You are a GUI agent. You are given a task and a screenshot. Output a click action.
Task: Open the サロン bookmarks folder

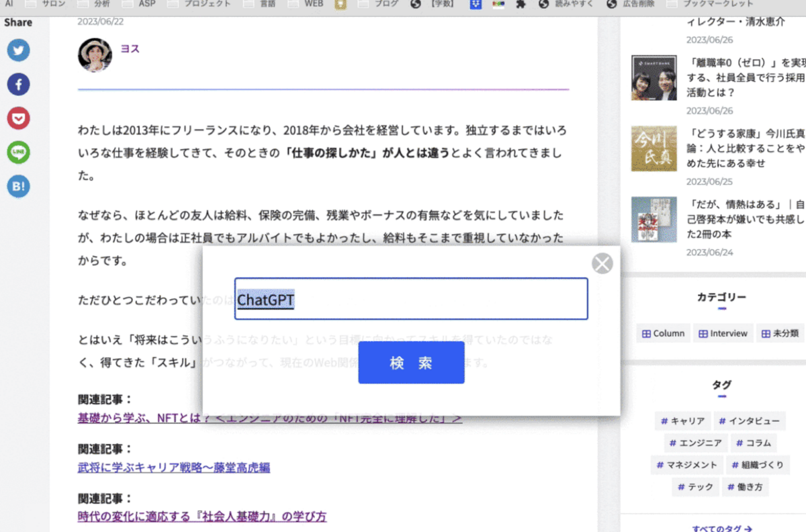46,4
